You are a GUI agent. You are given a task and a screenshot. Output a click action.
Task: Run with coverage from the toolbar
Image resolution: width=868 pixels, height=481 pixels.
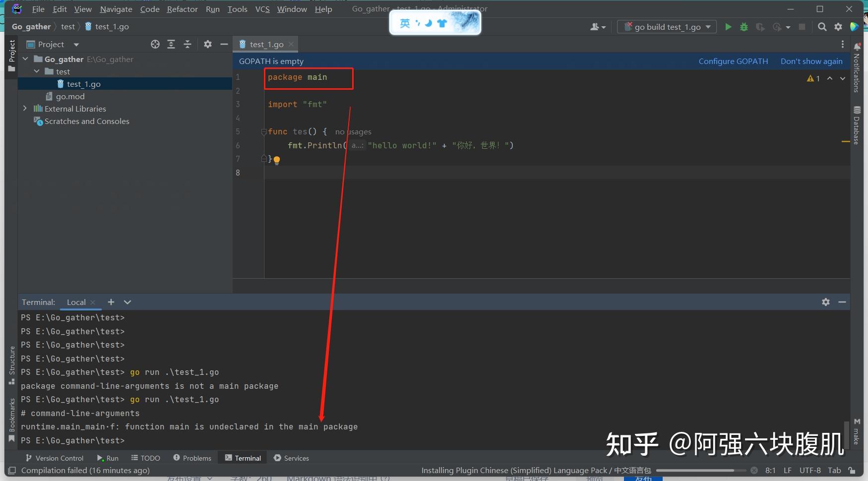click(760, 27)
